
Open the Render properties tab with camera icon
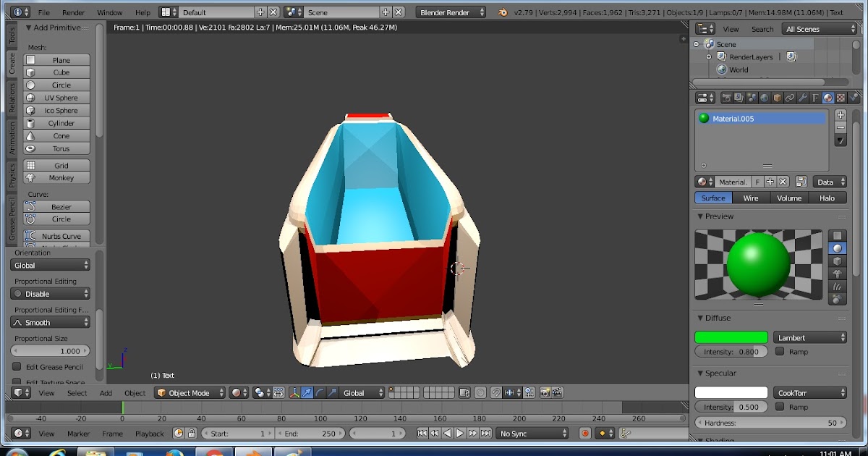(727, 97)
